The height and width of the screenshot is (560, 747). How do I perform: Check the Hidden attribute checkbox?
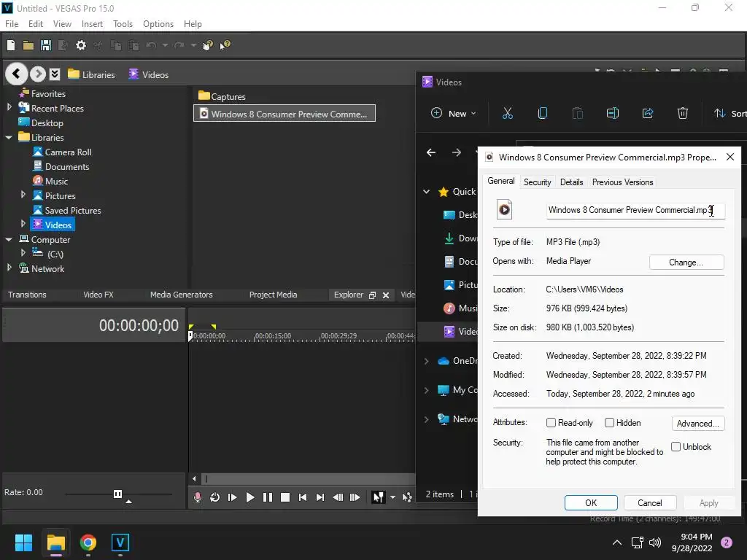[x=609, y=423]
